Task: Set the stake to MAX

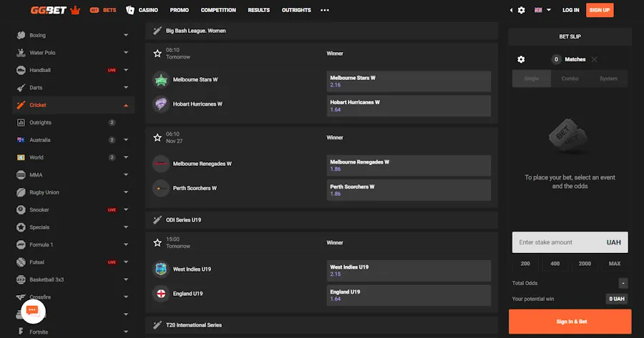Action: pos(615,264)
